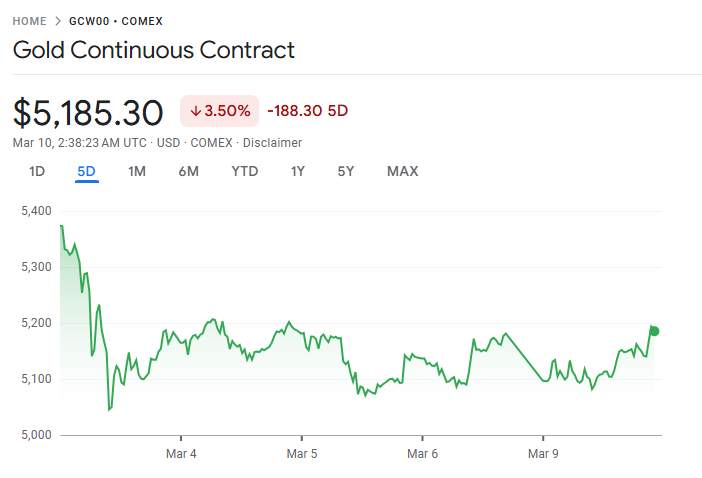This screenshot has width=702, height=478.
Task: Select the 1D time range tab
Action: (x=37, y=171)
